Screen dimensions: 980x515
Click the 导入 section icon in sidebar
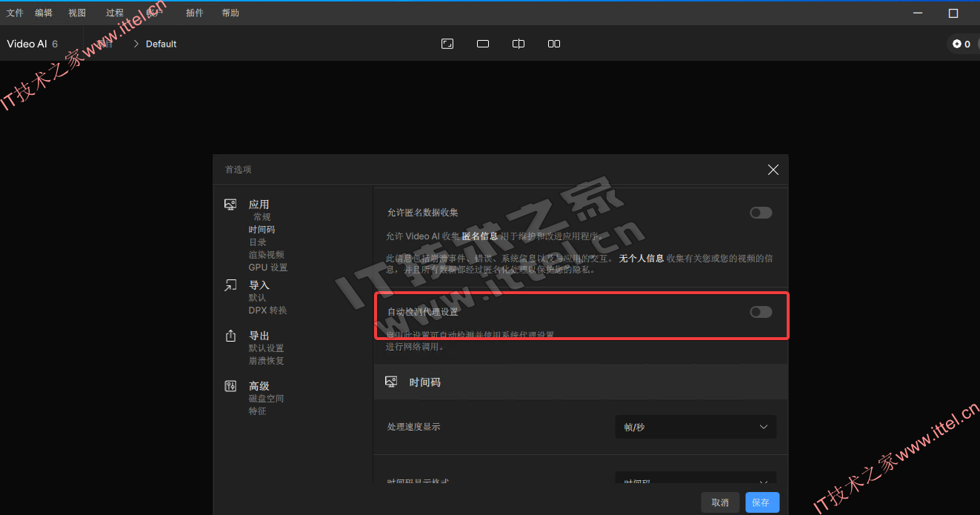(x=230, y=285)
